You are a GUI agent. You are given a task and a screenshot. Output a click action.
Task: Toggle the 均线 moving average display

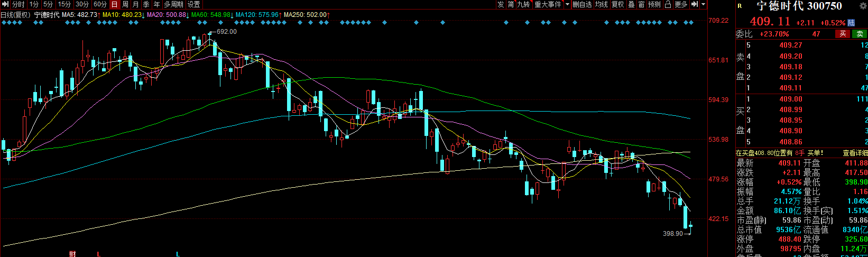(x=602, y=4)
